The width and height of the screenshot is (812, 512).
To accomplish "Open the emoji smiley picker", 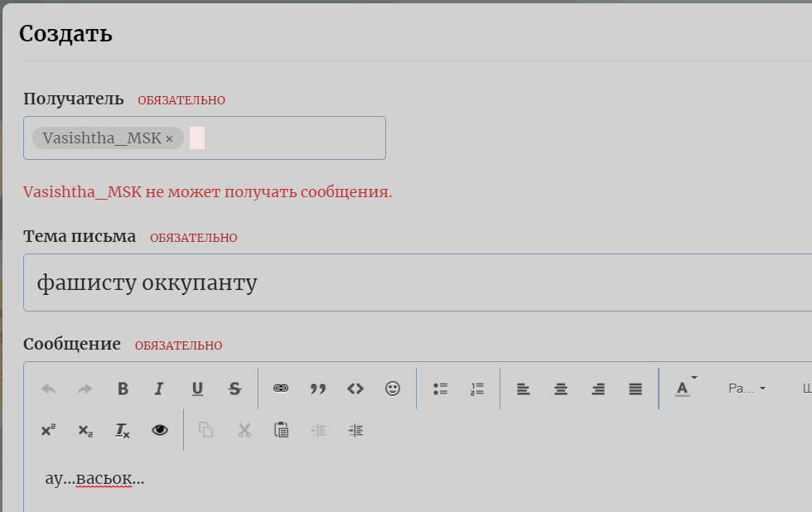I will 392,388.
